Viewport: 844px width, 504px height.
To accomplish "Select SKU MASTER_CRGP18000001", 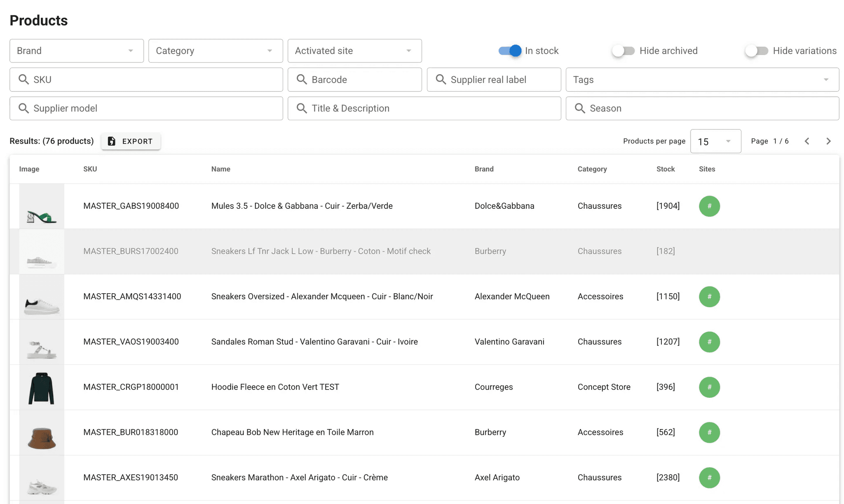I will [x=131, y=387].
